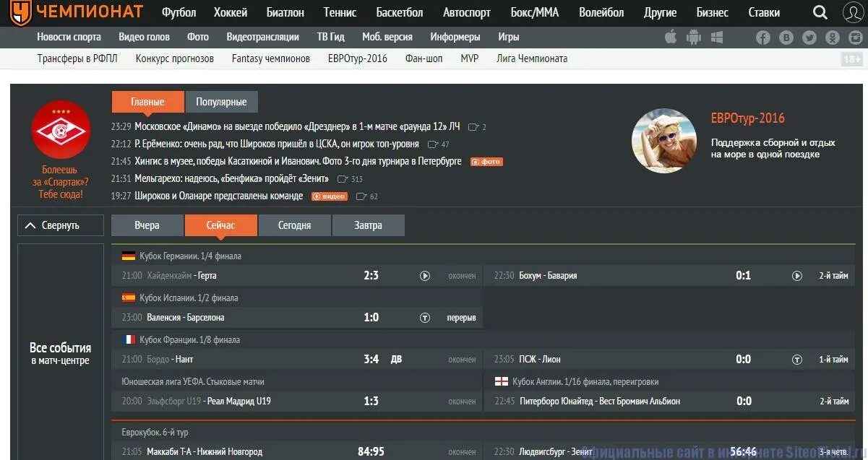Image resolution: width=868 pixels, height=460 pixels.
Task: Go to Видео голов
Action: tap(145, 37)
